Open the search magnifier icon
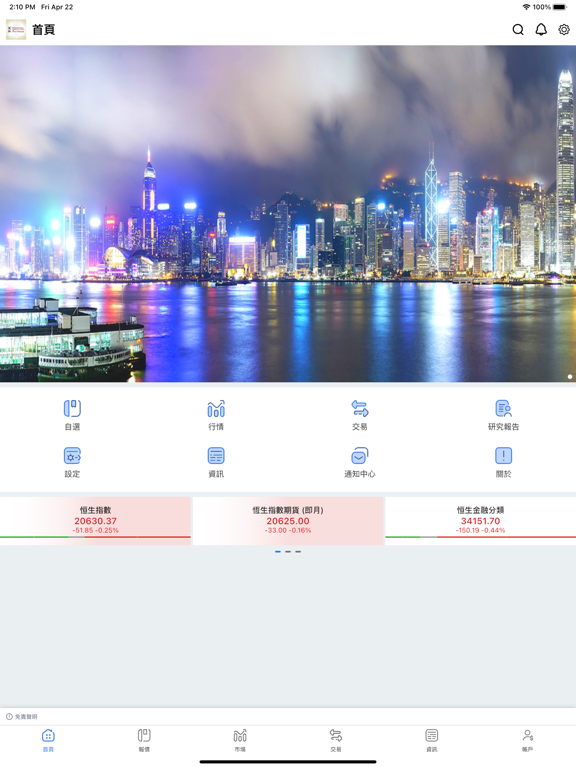The image size is (576, 768). (x=518, y=30)
